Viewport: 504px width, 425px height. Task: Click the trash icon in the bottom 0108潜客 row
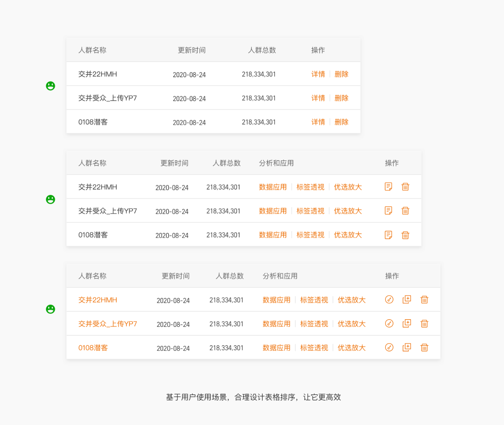click(424, 347)
